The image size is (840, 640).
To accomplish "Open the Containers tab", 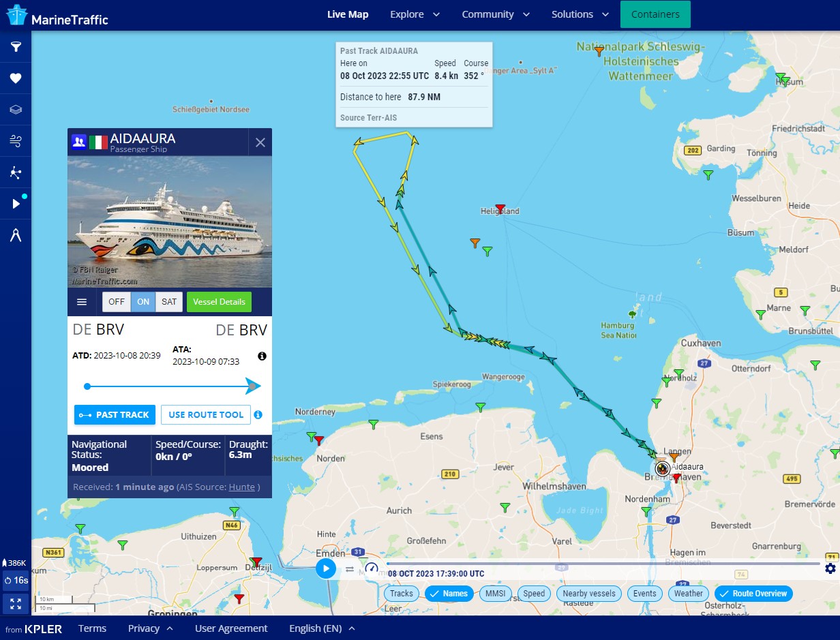I will pos(655,14).
